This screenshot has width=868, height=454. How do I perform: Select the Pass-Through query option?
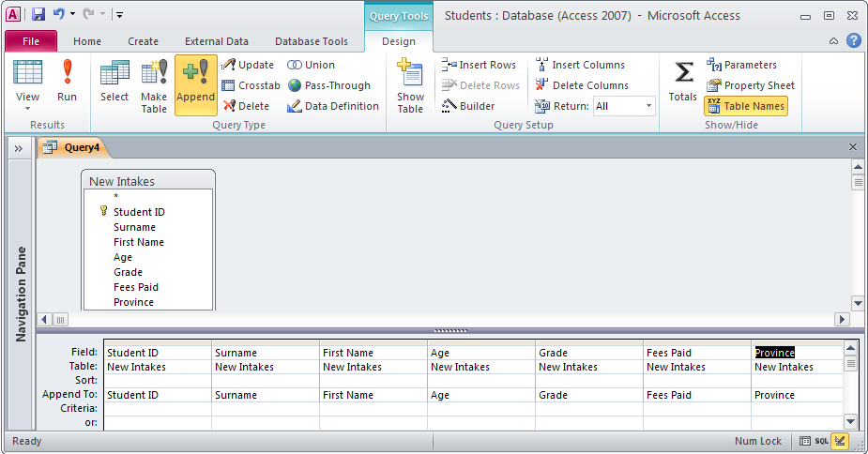(328, 85)
